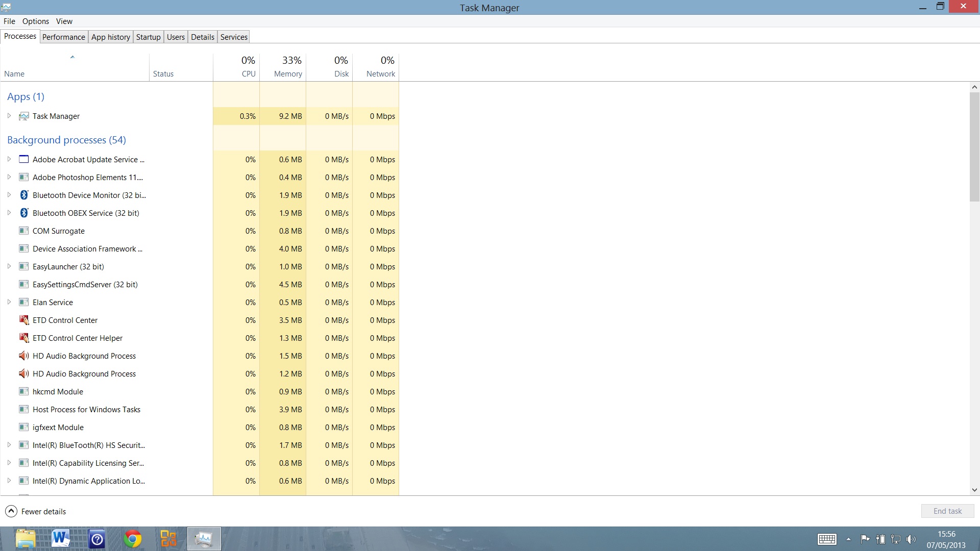Click the Bluetooth OBEX Service icon
The height and width of the screenshot is (551, 980).
point(23,213)
